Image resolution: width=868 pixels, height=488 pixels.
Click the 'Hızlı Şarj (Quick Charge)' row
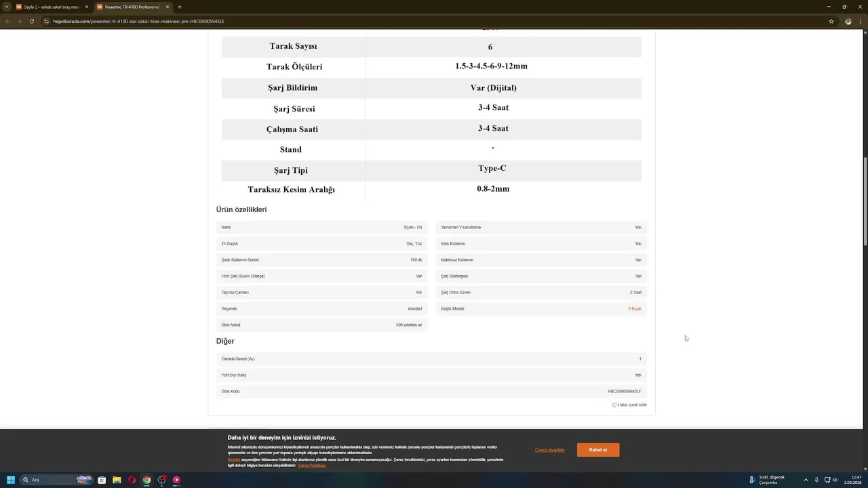point(321,276)
